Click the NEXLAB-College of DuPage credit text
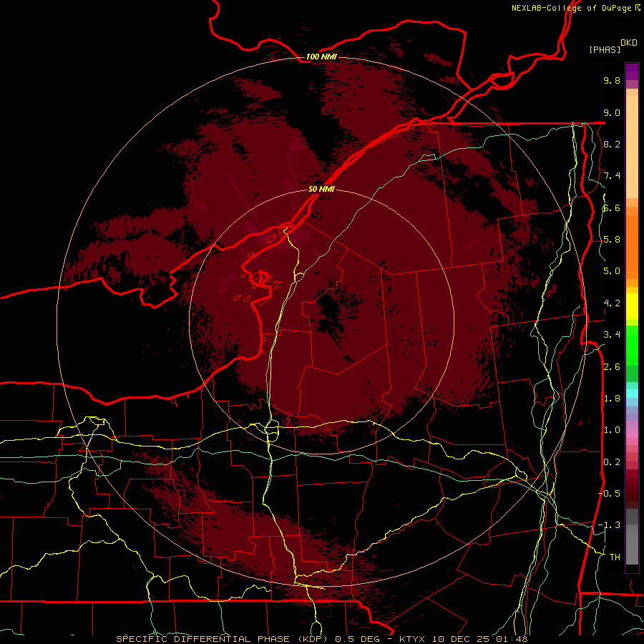 (x=575, y=8)
